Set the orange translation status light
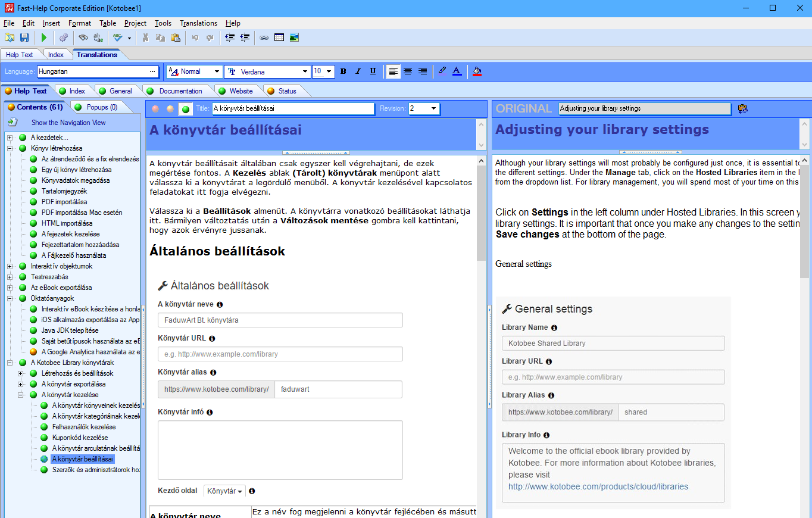The image size is (812, 518). (x=170, y=109)
